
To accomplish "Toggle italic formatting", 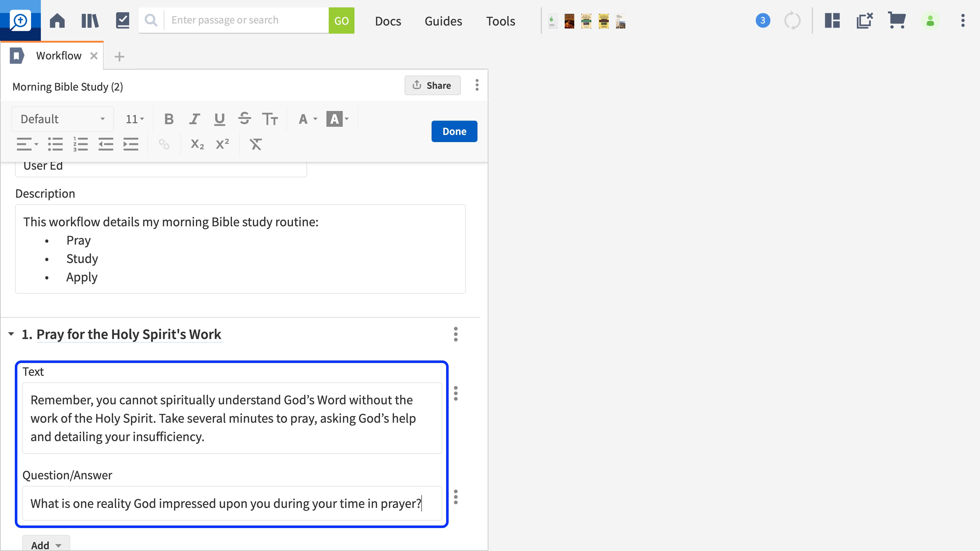I will point(194,119).
